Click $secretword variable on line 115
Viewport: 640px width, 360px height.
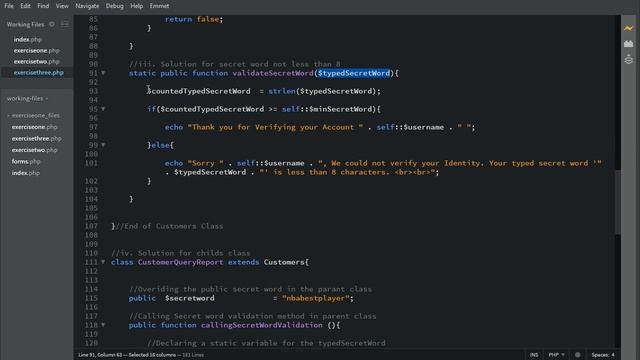[x=190, y=298]
